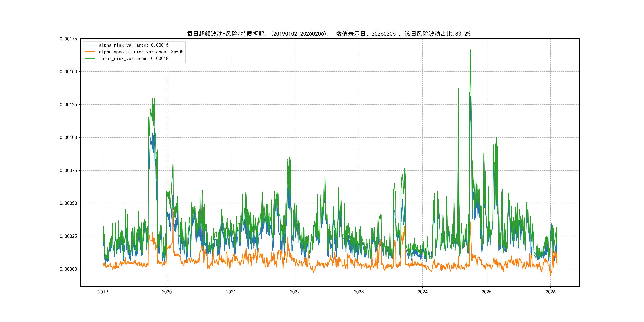The image size is (644, 322).
Task: Click the blue alpha_risk_variance legend line
Action: [x=90, y=45]
